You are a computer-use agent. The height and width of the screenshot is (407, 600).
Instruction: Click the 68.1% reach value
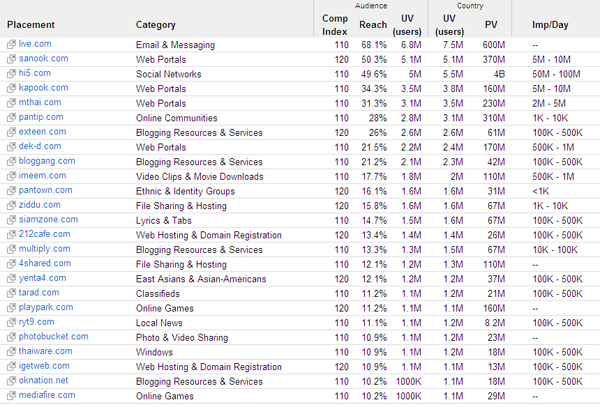tap(374, 45)
